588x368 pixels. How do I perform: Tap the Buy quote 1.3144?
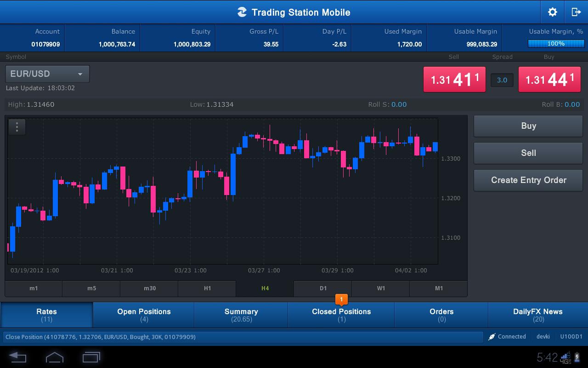[549, 79]
